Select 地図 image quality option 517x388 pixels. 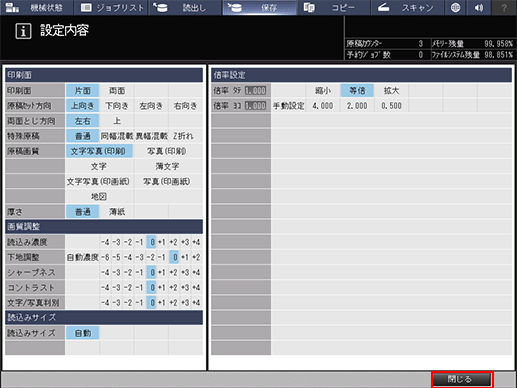point(99,196)
